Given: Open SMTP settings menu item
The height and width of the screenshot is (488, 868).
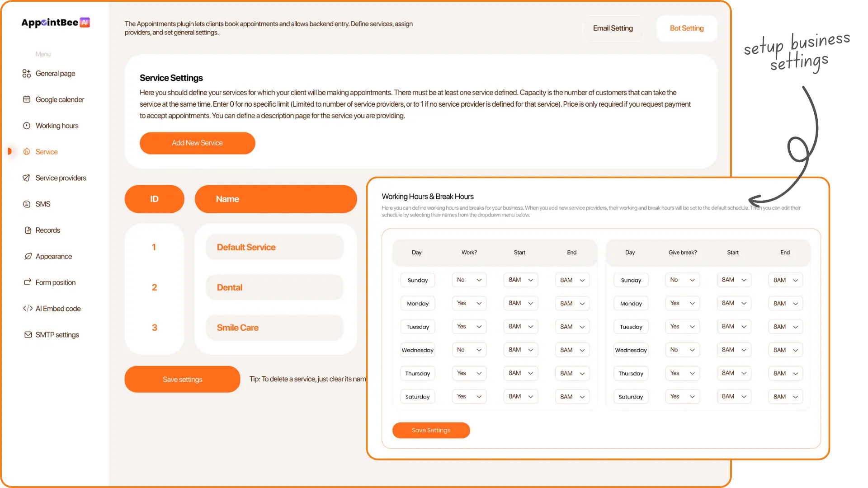Looking at the screenshot, I should pyautogui.click(x=57, y=335).
